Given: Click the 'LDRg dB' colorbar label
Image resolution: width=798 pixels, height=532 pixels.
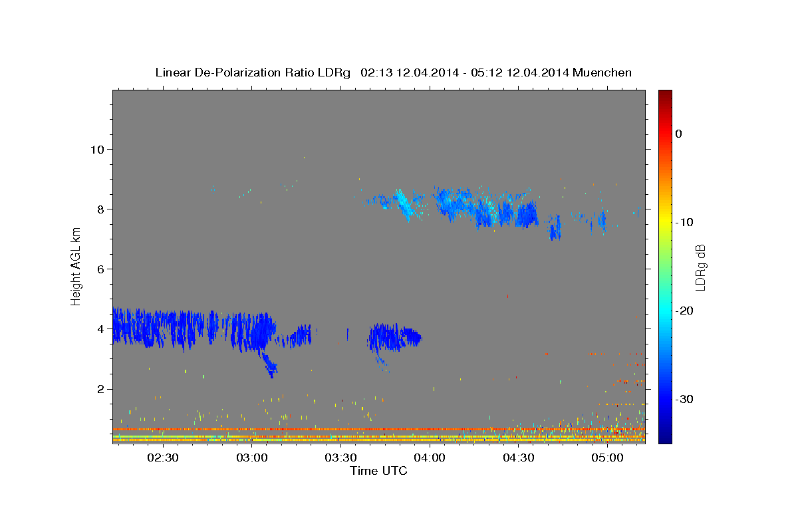Looking at the screenshot, I should tap(700, 267).
